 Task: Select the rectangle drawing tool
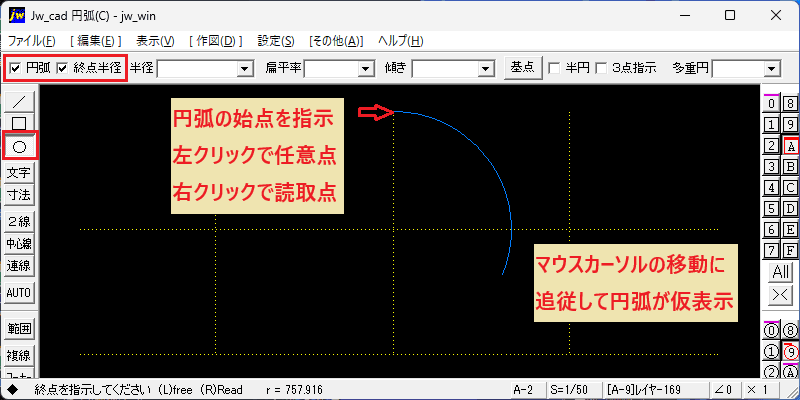tap(19, 123)
